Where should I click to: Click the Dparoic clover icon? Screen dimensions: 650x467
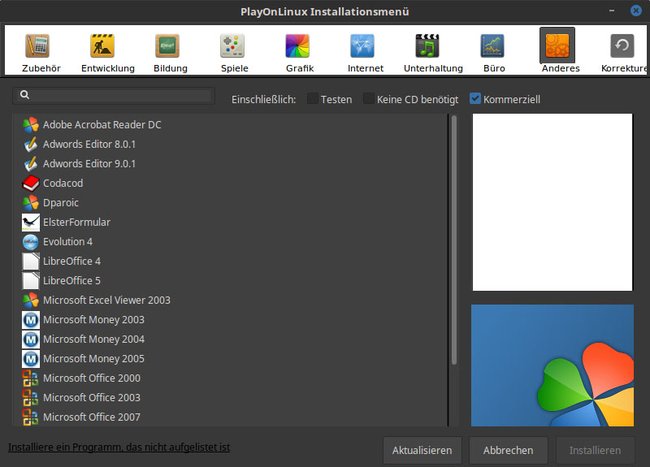pyautogui.click(x=31, y=203)
